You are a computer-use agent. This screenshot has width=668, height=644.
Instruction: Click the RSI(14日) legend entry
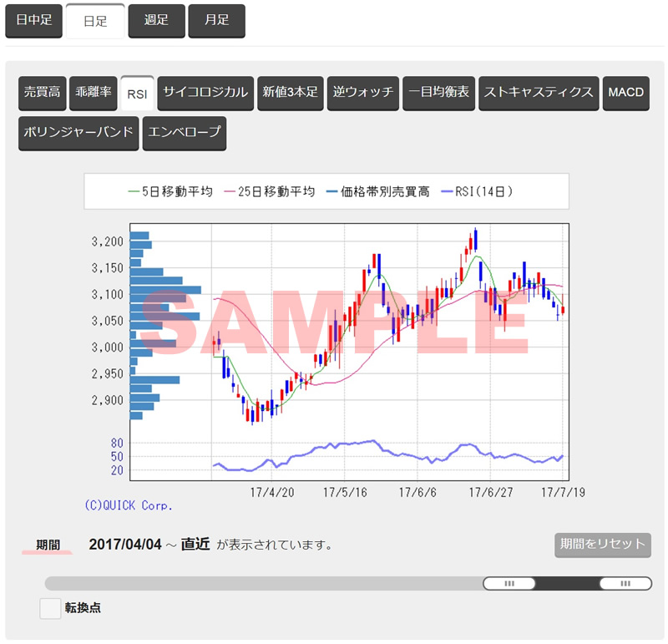click(477, 192)
